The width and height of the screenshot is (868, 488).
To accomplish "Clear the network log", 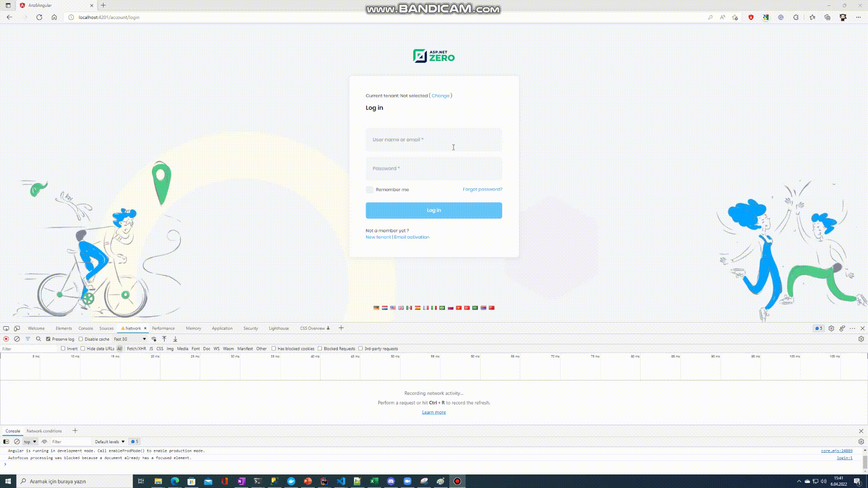I will click(x=17, y=339).
